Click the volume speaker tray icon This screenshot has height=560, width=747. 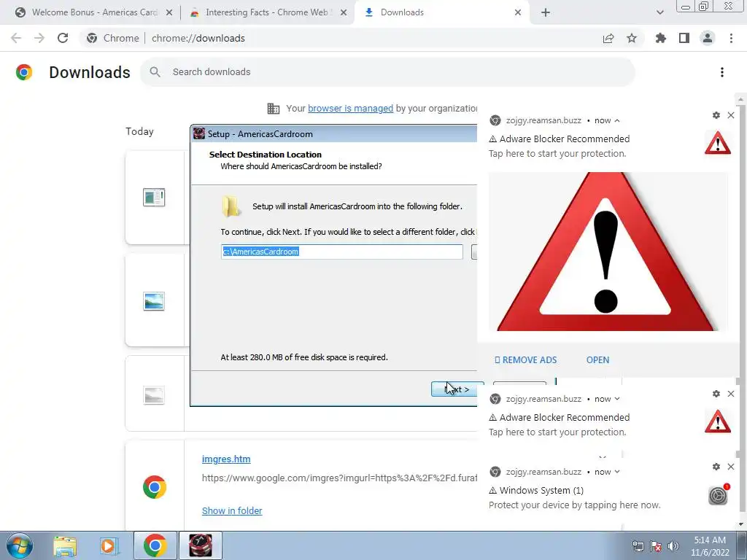(x=673, y=546)
